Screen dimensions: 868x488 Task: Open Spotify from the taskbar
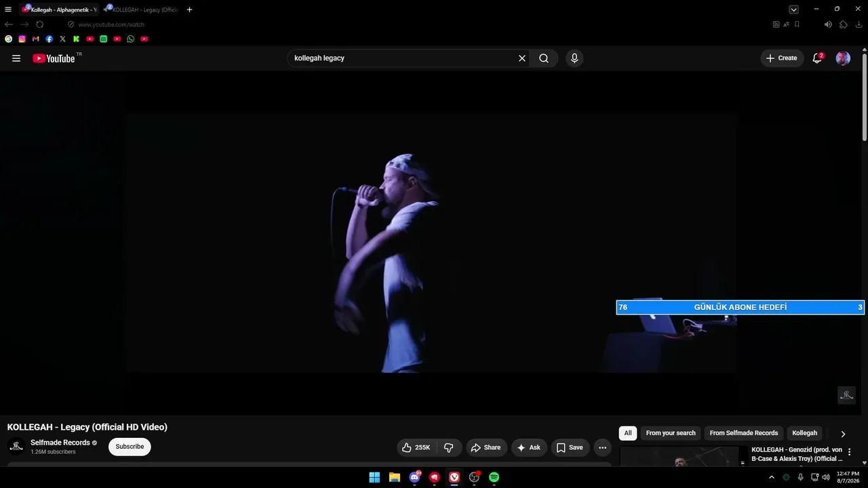[494, 477]
